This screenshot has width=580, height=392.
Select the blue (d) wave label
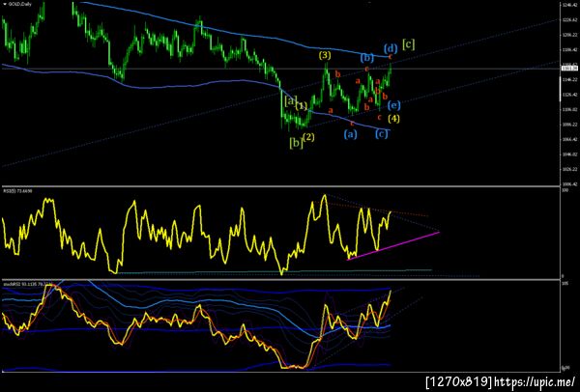coord(391,48)
